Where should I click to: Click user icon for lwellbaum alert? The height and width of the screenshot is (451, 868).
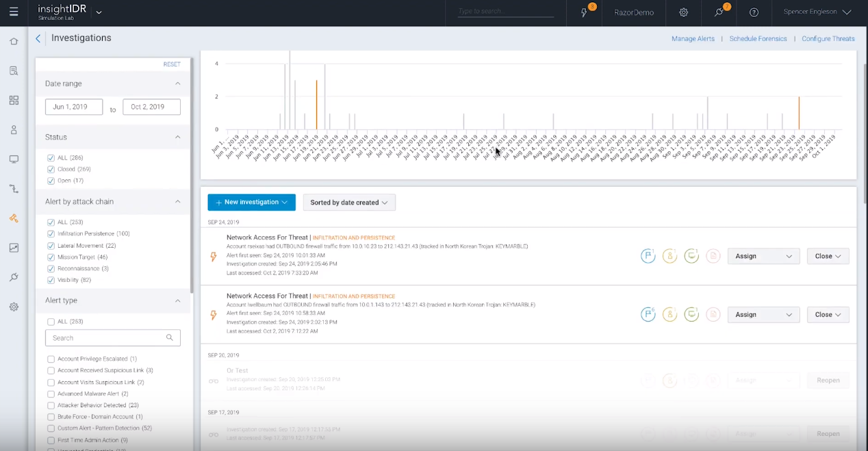(669, 314)
